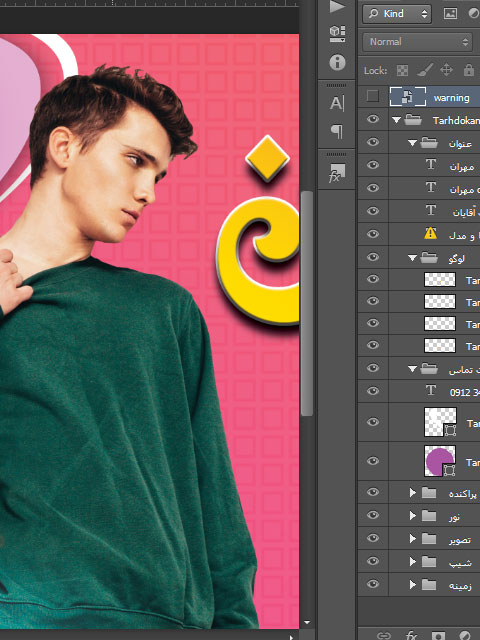Add layer mask icon at panel bottom
Viewport: 480px width, 640px height.
(438, 635)
